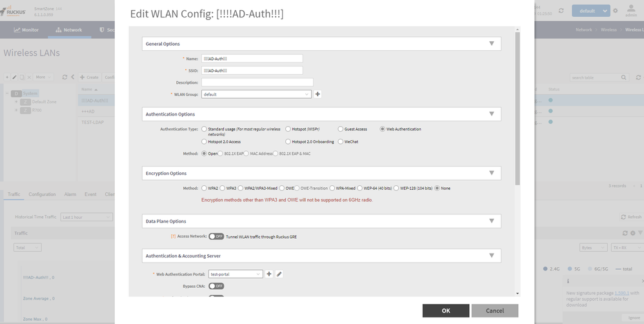Viewport: 644px width, 324px height.
Task: Collapse the Encryption Options section
Action: pyautogui.click(x=491, y=173)
